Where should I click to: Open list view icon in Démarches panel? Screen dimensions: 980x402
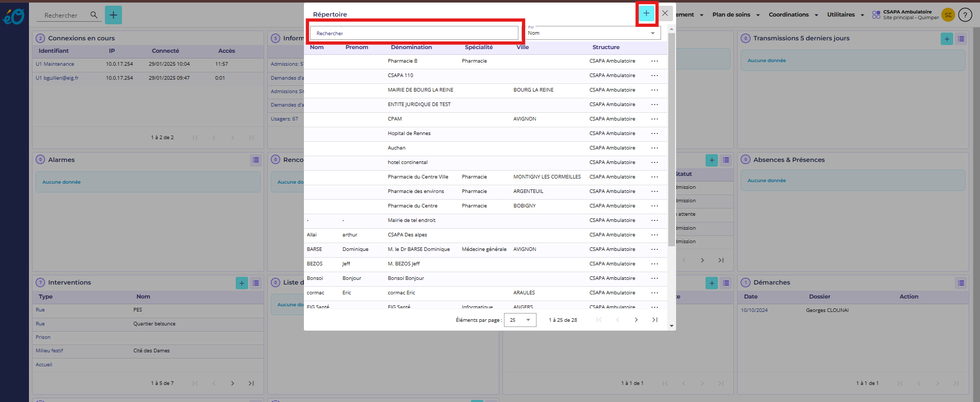tap(961, 283)
